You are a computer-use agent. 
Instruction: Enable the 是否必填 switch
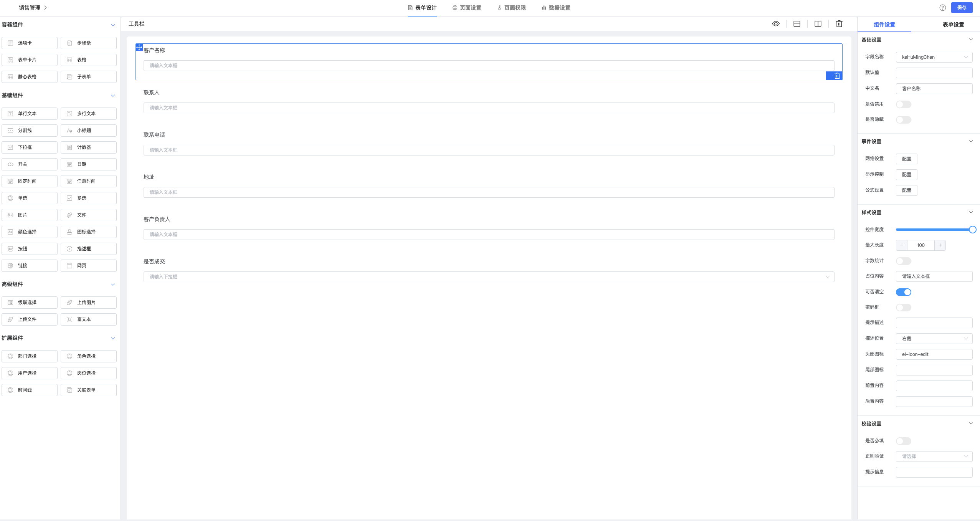903,441
